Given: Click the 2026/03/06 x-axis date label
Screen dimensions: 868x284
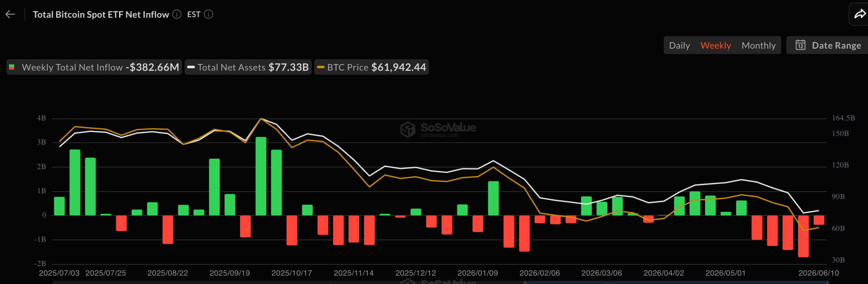Looking at the screenshot, I should pyautogui.click(x=602, y=273).
